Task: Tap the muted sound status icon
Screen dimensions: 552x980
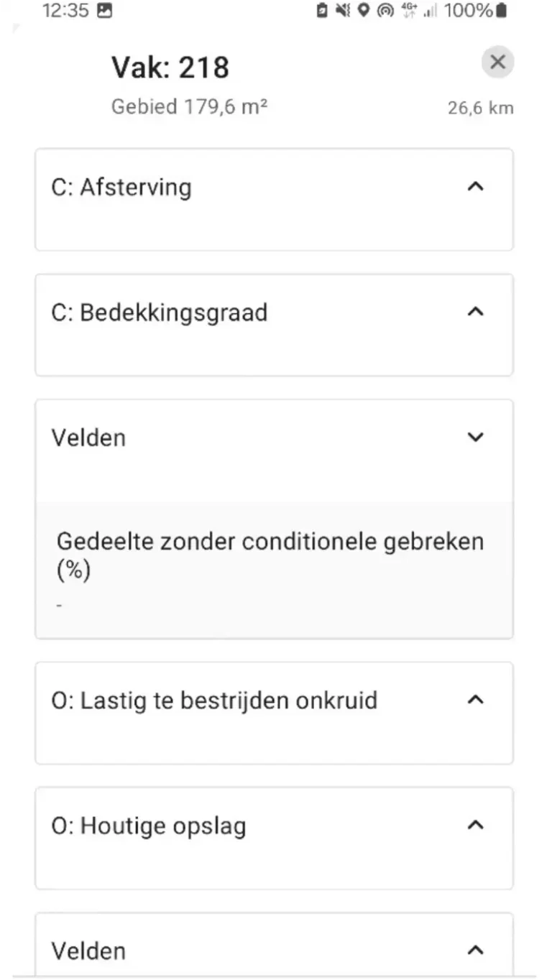Action: (x=343, y=11)
